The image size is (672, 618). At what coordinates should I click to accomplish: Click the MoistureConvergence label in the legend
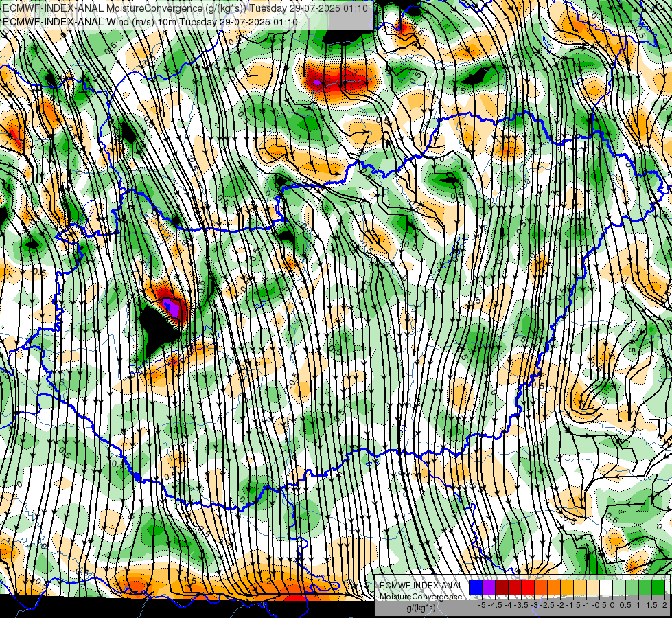tap(421, 597)
